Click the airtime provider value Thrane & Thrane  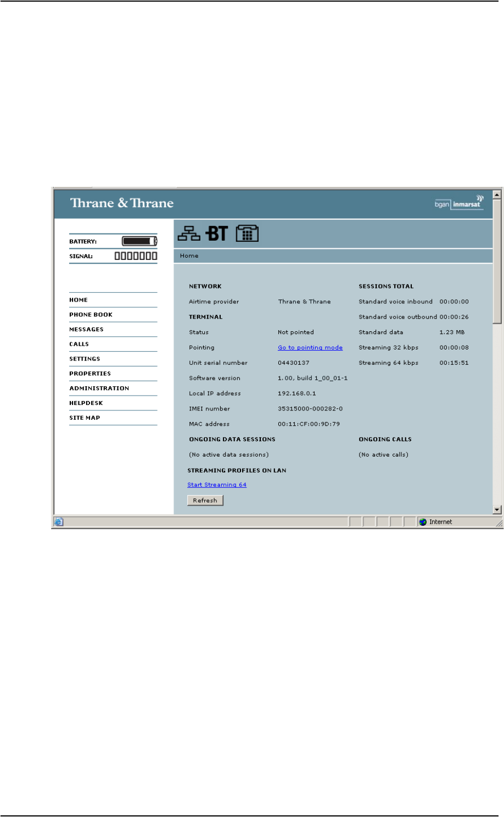(x=305, y=302)
